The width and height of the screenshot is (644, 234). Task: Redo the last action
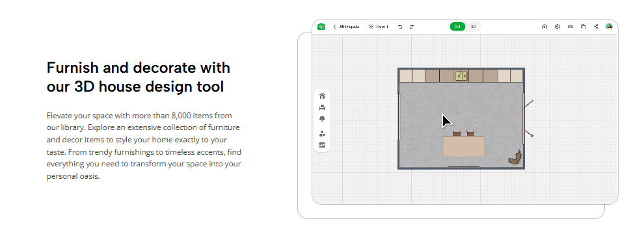coord(411,27)
